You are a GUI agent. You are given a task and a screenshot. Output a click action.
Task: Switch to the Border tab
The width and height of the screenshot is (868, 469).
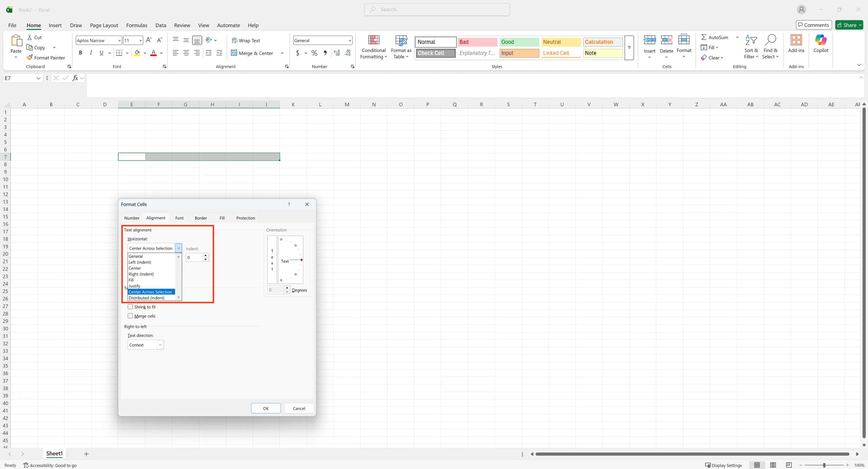click(201, 218)
